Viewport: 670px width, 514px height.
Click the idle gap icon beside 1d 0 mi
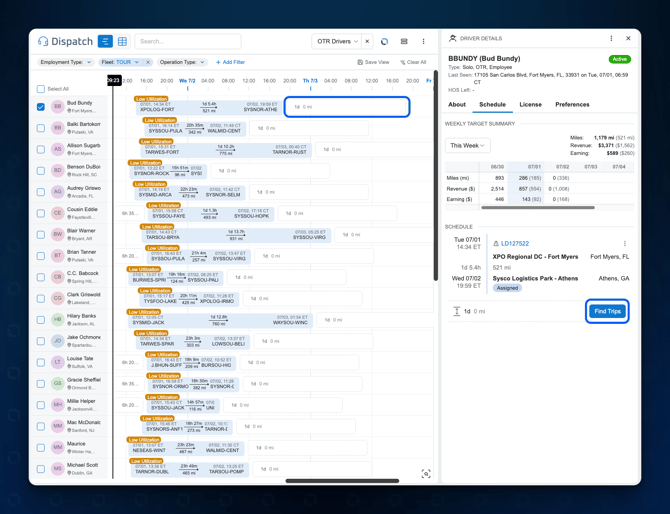(456, 311)
